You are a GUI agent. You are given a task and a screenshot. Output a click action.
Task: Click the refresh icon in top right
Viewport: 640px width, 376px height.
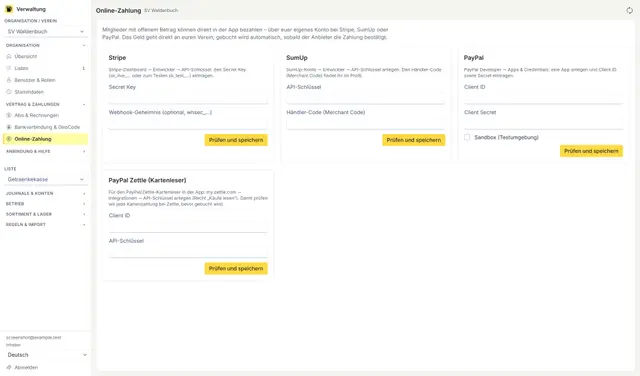629,11
